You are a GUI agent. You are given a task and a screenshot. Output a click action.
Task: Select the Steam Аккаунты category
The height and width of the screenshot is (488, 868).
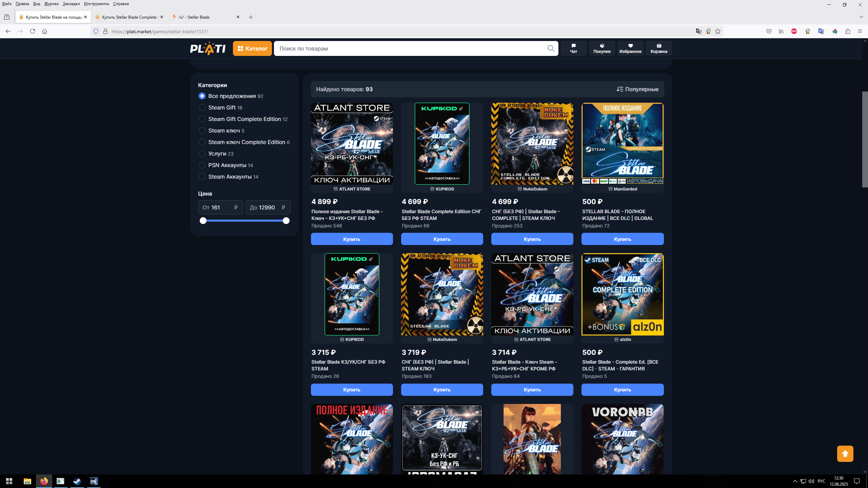pos(229,177)
